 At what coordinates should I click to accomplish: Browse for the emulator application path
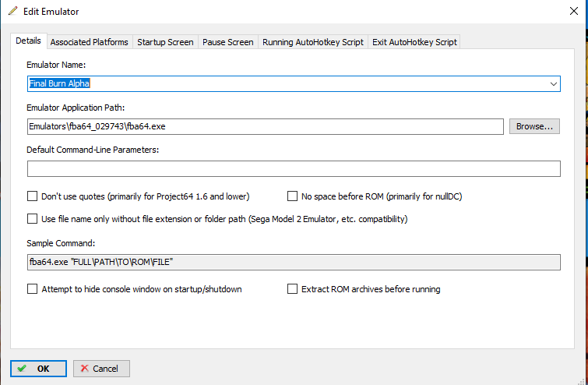pyautogui.click(x=534, y=126)
